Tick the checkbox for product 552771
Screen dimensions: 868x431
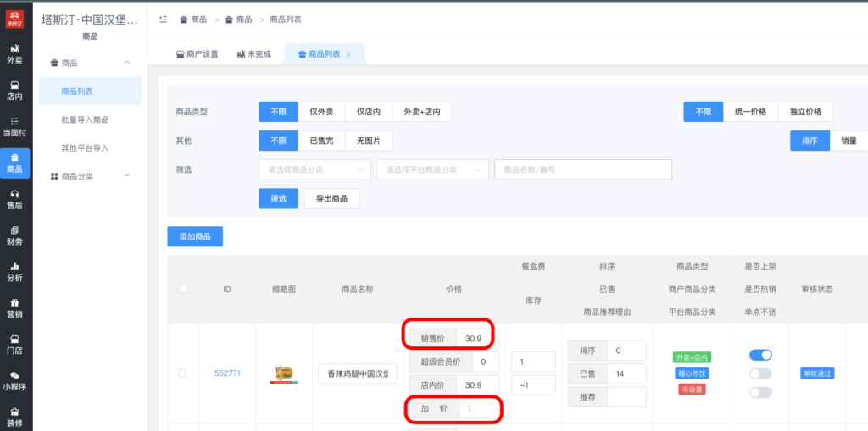[182, 373]
